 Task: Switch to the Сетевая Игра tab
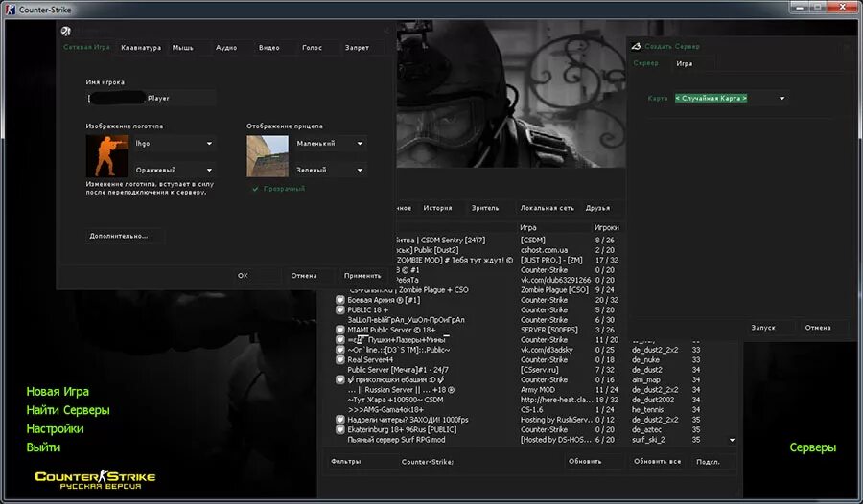pos(86,47)
